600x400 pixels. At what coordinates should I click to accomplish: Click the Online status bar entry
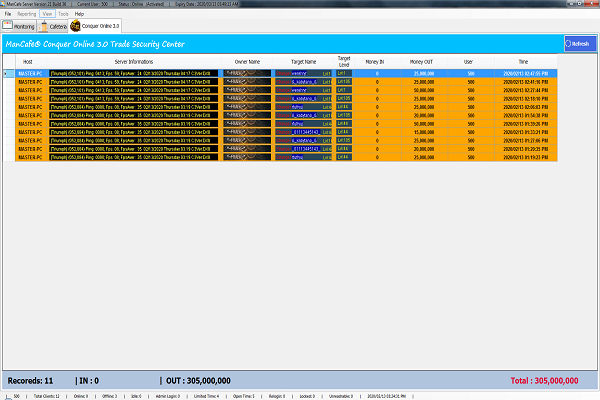[x=81, y=396]
